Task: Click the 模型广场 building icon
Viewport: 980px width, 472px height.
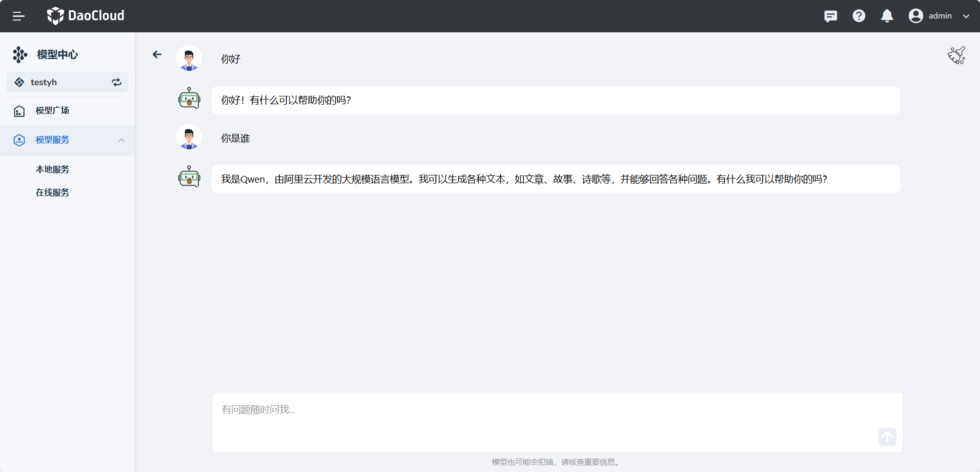Action: (19, 111)
